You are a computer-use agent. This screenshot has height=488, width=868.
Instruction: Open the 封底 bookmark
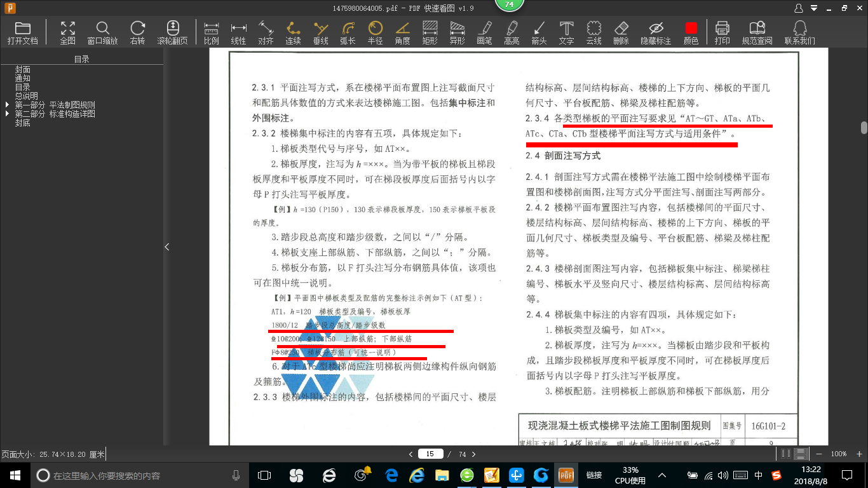coord(23,123)
